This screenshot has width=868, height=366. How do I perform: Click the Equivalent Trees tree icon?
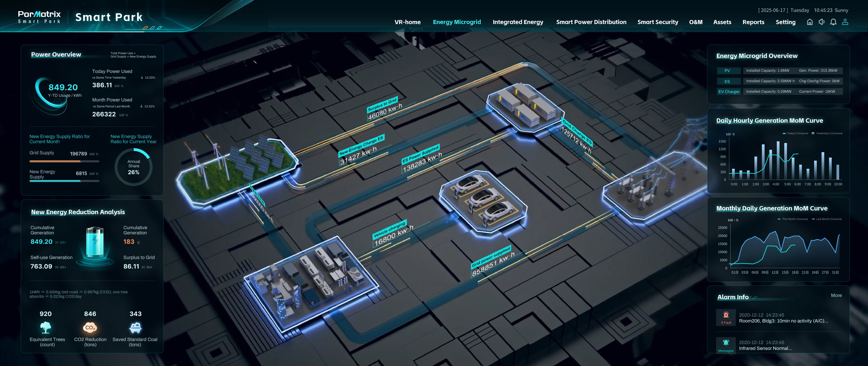[x=45, y=327]
